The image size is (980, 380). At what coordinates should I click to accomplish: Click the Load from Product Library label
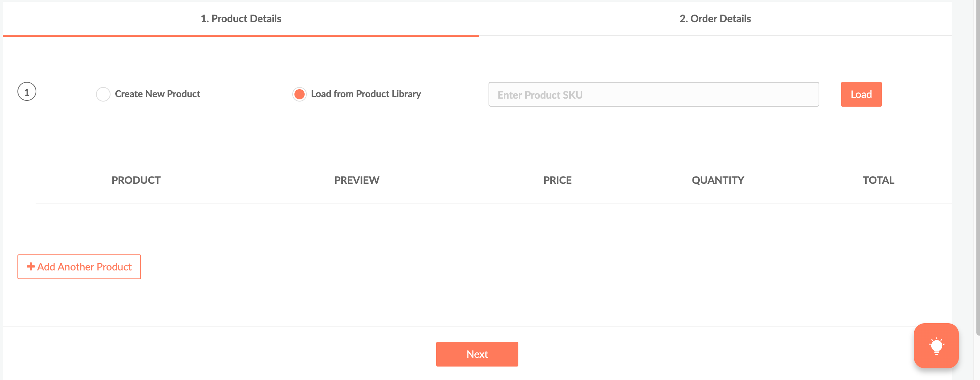point(366,94)
